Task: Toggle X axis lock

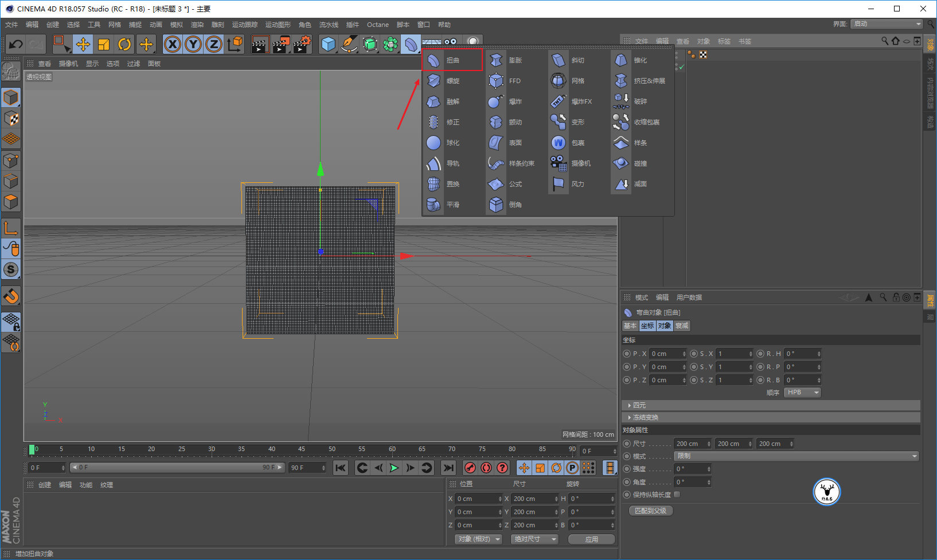Action: 173,44
